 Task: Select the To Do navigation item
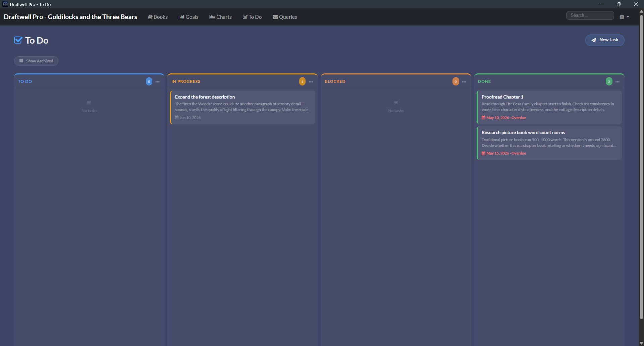point(252,17)
